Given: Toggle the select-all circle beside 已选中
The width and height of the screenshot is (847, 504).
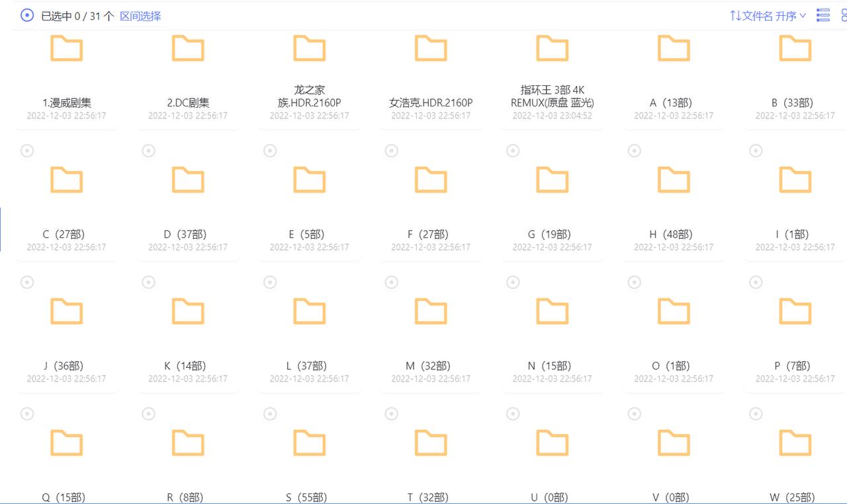Looking at the screenshot, I should pos(27,15).
